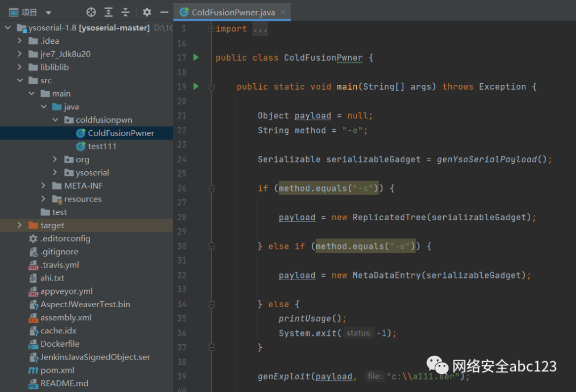Viewport: 576px width, 392px height.
Task: Collapse the main folder arrow
Action: coord(31,93)
